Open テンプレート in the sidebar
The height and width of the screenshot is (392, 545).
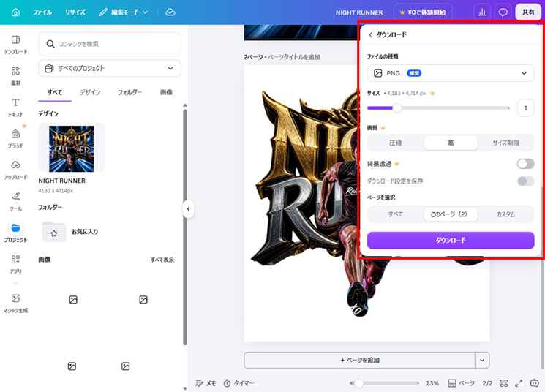tap(15, 45)
